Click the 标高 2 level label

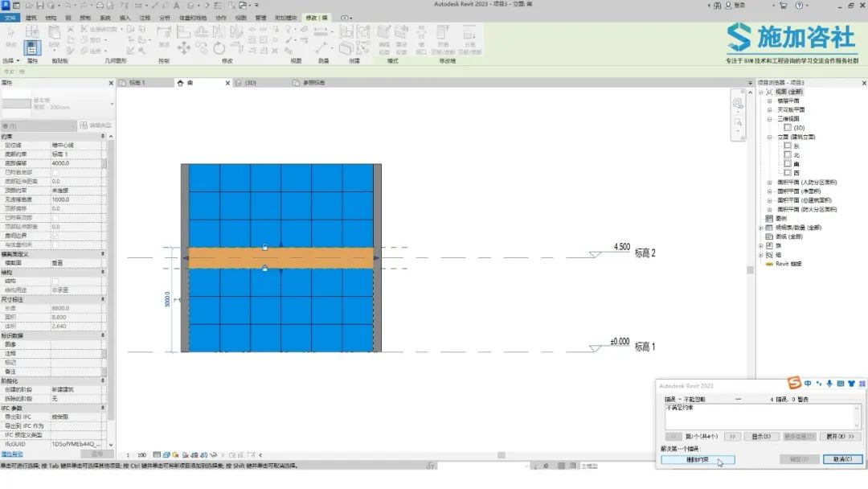click(x=645, y=253)
